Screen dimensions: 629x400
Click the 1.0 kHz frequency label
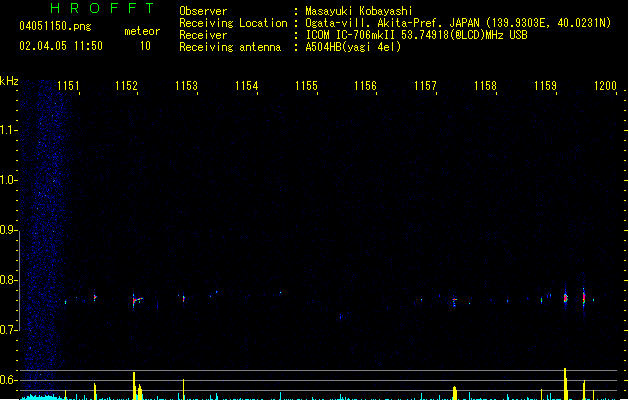coord(8,179)
